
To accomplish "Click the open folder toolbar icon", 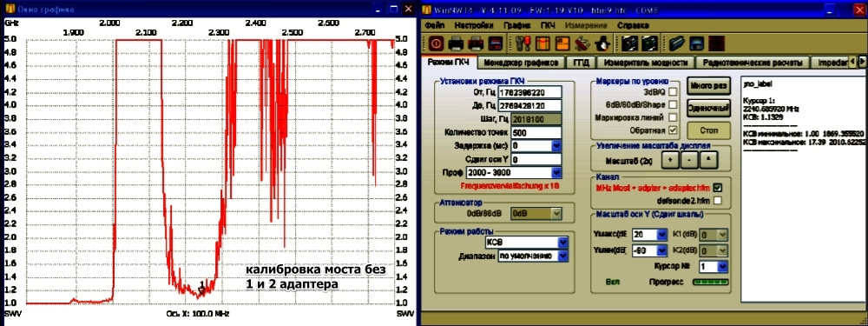I will pyautogui.click(x=677, y=43).
